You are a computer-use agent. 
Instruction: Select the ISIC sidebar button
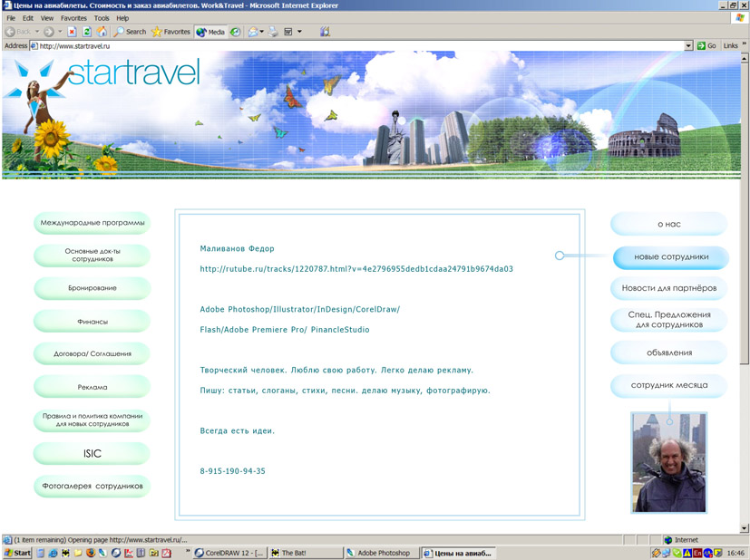(x=91, y=453)
